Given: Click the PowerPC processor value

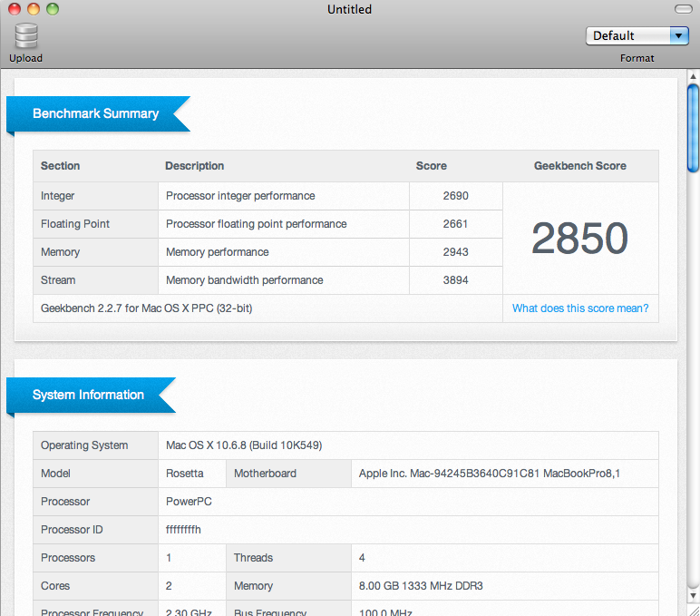Looking at the screenshot, I should pos(189,502).
